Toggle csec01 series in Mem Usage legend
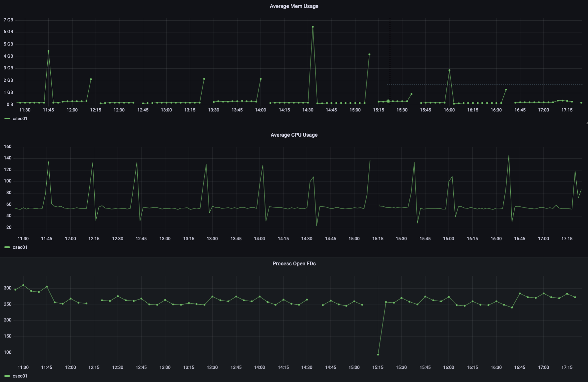 pyautogui.click(x=20, y=119)
